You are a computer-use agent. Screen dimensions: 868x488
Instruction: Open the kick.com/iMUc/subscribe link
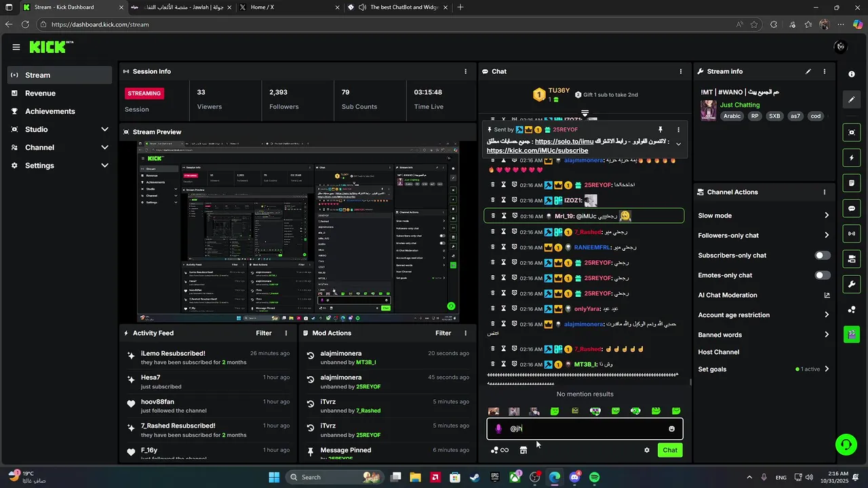[x=537, y=150]
